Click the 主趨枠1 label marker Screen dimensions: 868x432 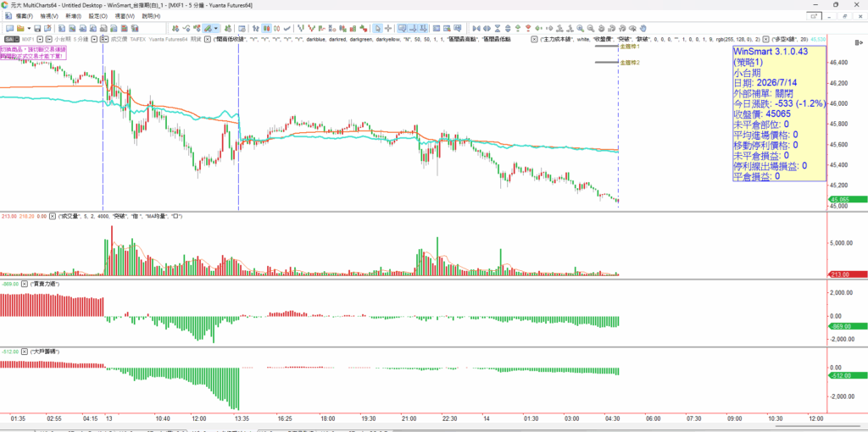coord(630,47)
